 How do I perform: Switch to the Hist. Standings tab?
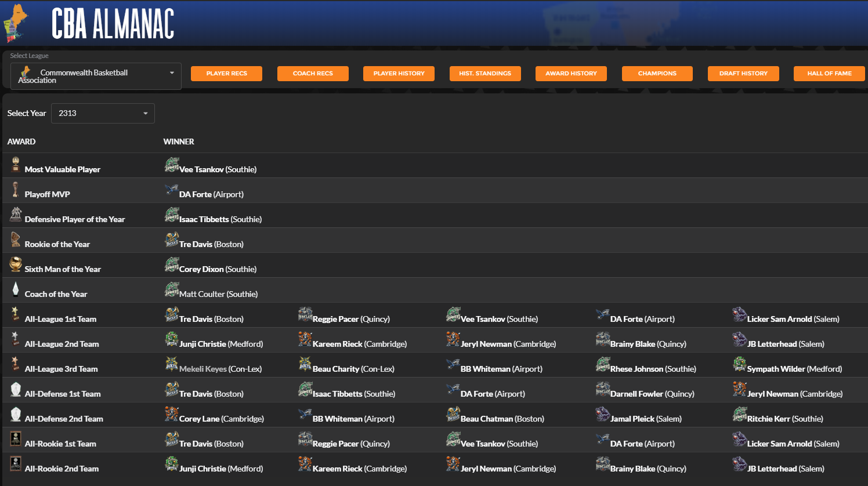pos(485,74)
